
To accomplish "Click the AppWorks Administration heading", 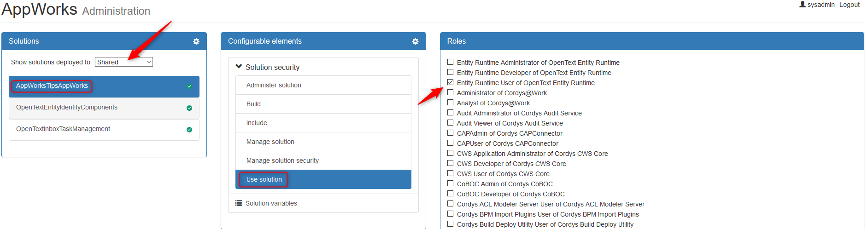I will (76, 10).
